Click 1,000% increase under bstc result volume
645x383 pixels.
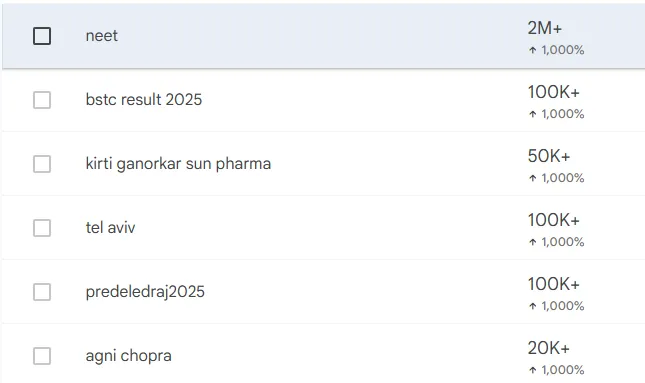(x=563, y=114)
